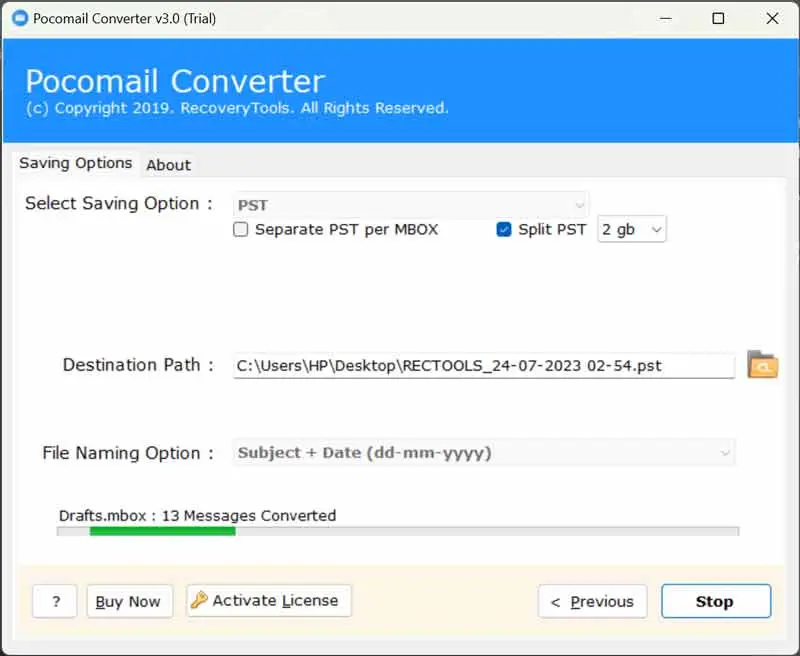The image size is (800, 656).
Task: Enable Separate PST per MBOX checkbox
Action: click(x=241, y=230)
